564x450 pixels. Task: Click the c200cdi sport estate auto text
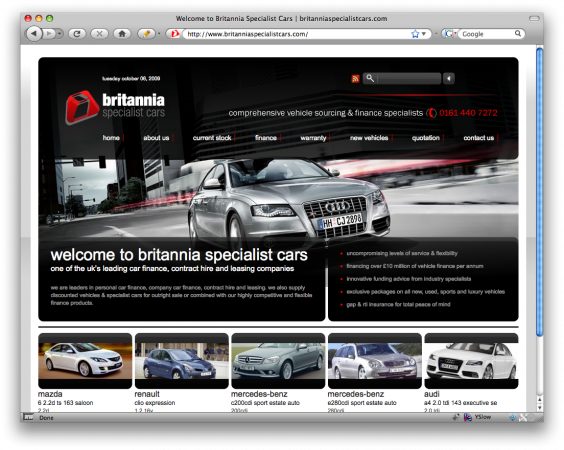click(265, 403)
